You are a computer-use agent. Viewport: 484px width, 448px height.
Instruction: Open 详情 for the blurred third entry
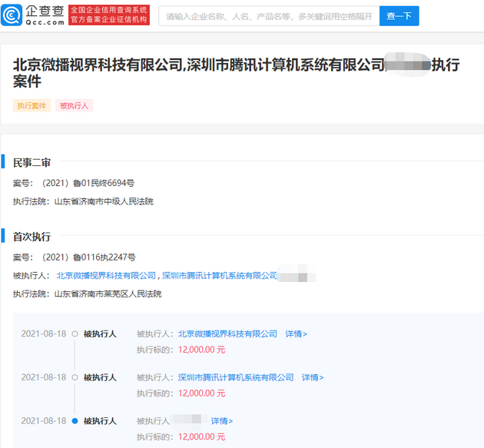pos(222,421)
